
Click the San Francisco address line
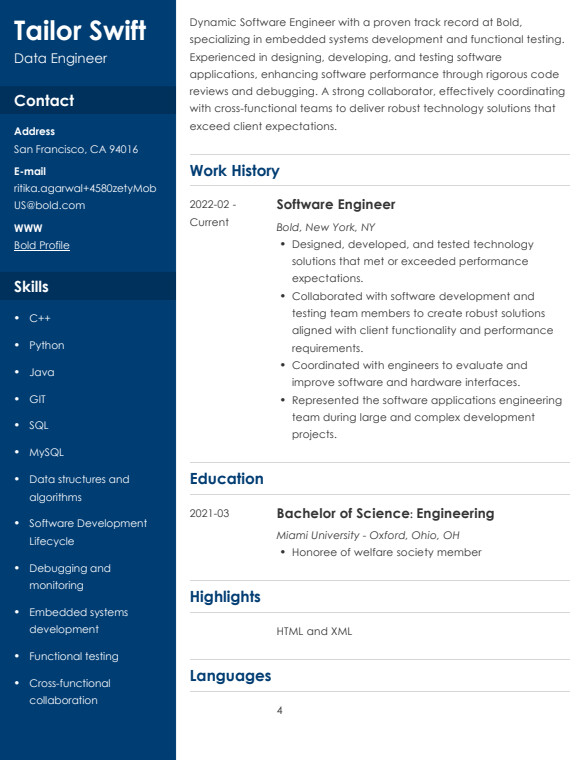[x=76, y=149]
